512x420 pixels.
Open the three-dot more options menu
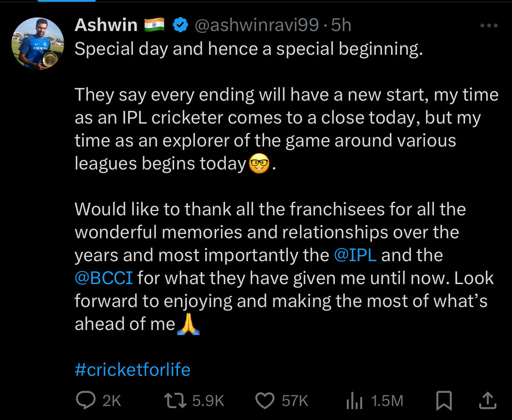pyautogui.click(x=488, y=26)
